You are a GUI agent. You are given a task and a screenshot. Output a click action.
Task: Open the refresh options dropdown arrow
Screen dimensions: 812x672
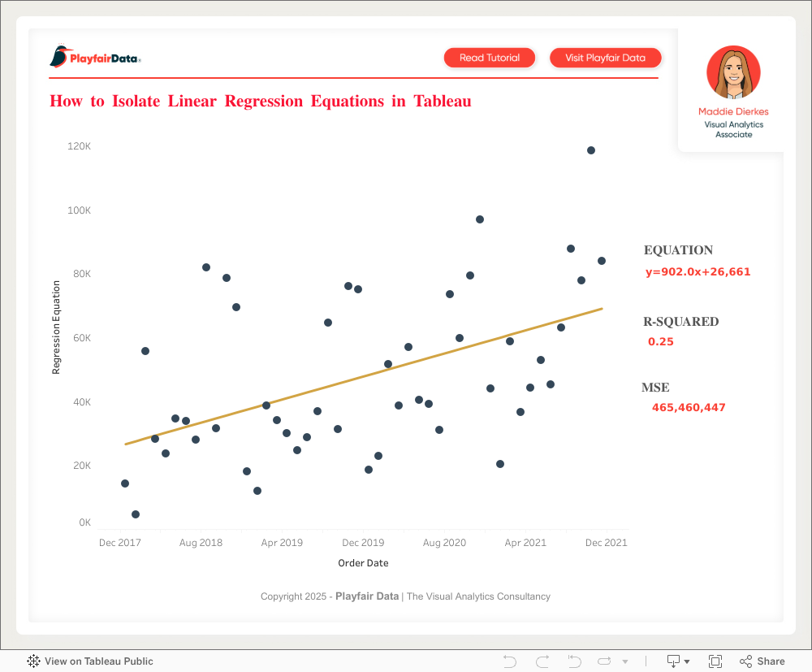(625, 662)
